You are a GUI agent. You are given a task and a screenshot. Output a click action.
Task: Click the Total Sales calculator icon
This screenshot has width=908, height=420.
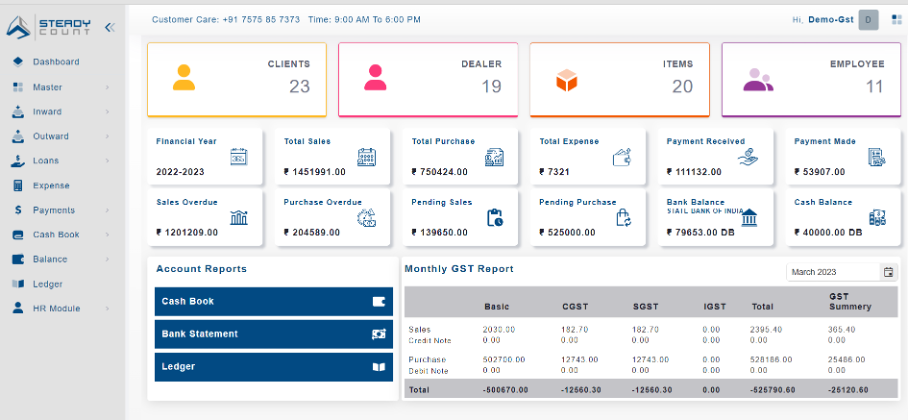[x=367, y=157]
